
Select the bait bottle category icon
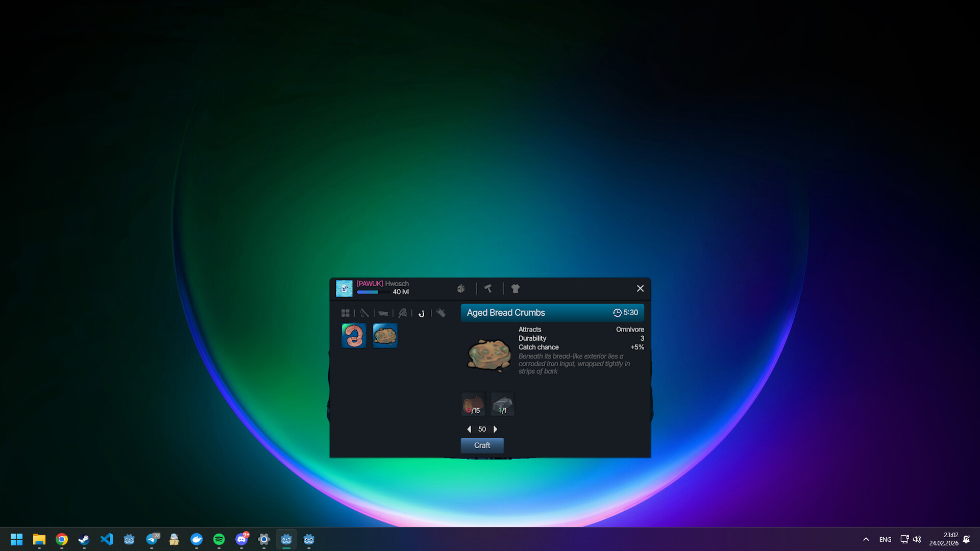coord(441,313)
